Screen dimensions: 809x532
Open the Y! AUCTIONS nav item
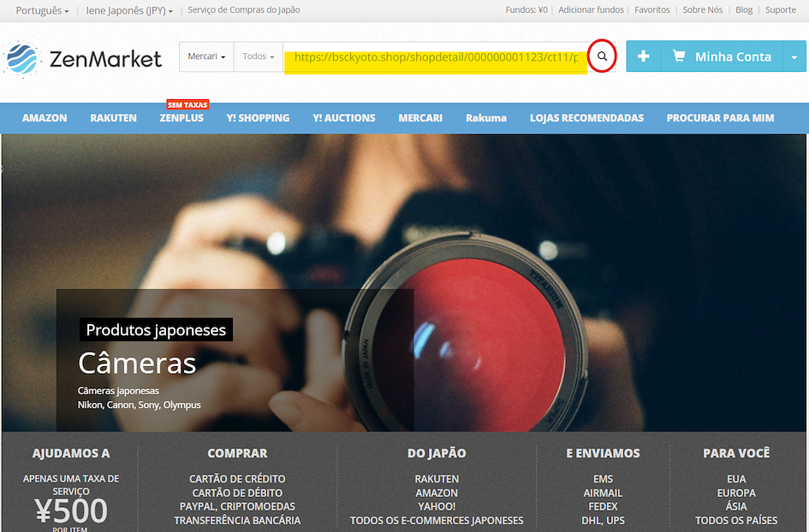pos(343,118)
